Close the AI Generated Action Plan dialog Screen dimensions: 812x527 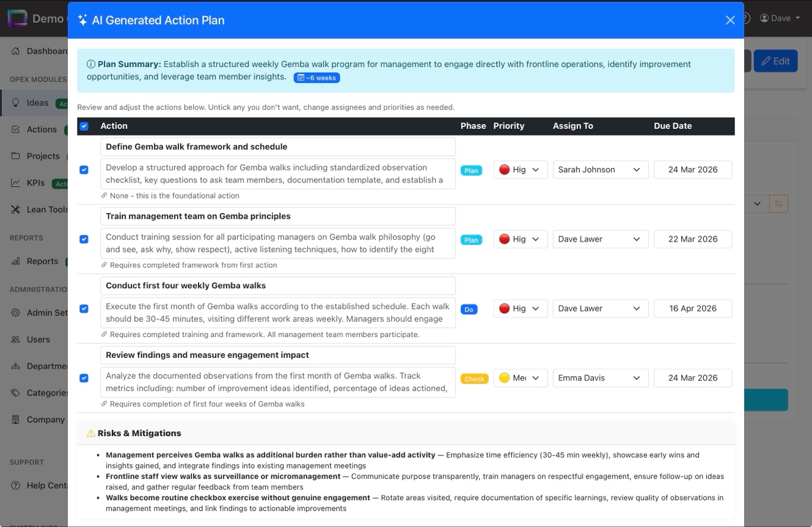[x=730, y=20]
